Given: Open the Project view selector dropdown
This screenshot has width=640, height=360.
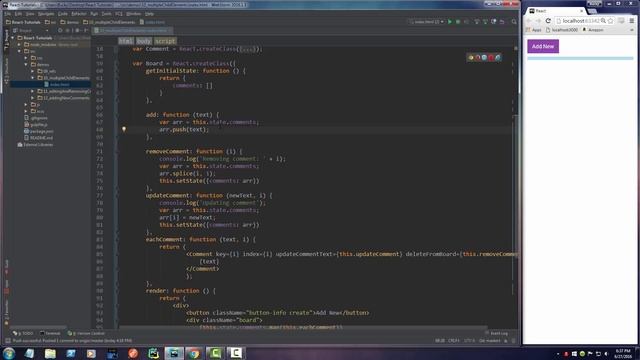Looking at the screenshot, I should (31, 30).
